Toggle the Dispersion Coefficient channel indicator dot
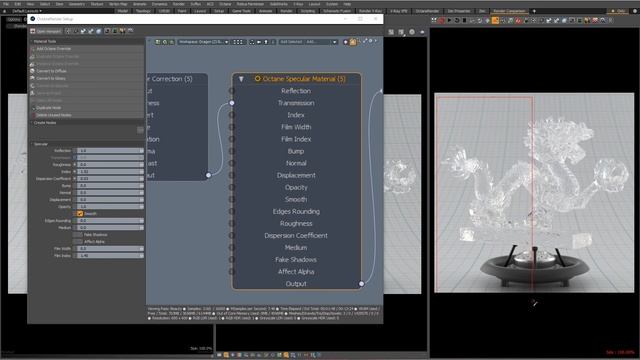This screenshot has width=640, height=360. tap(74, 178)
